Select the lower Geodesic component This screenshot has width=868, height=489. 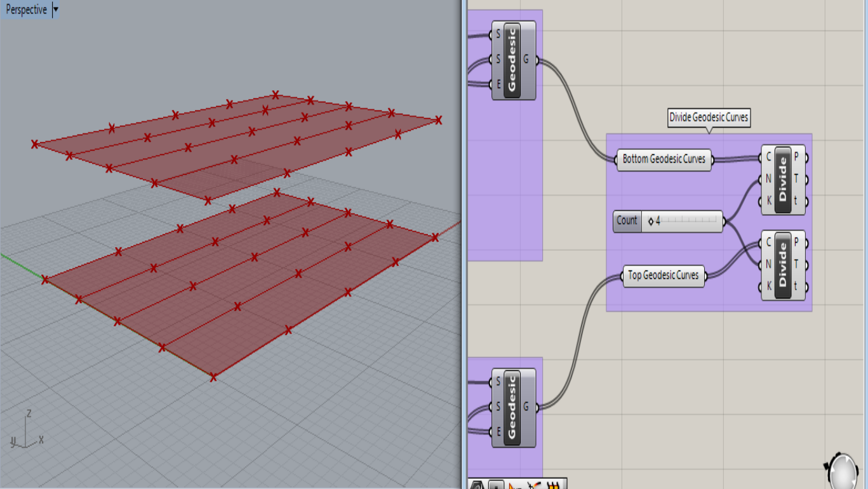(x=512, y=406)
